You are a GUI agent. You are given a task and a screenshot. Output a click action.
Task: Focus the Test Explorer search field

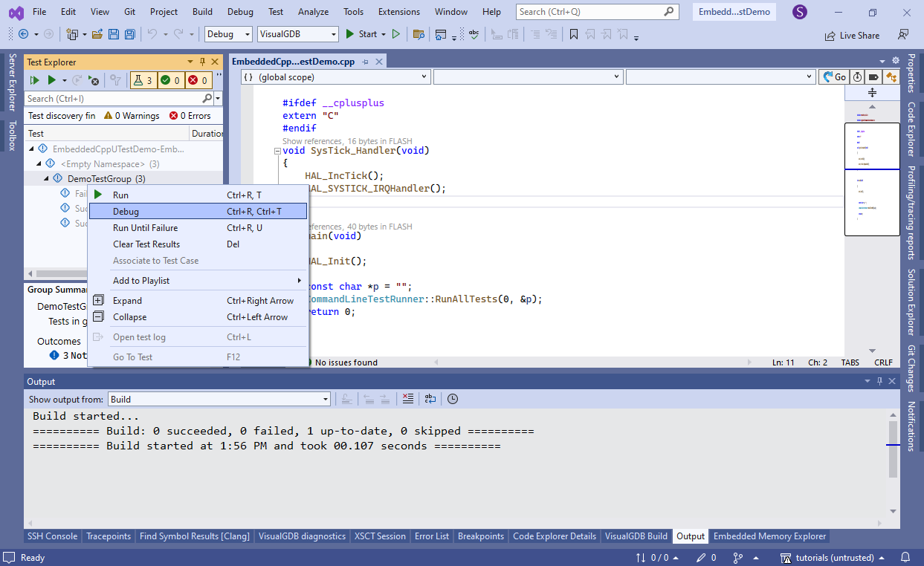pyautogui.click(x=119, y=98)
